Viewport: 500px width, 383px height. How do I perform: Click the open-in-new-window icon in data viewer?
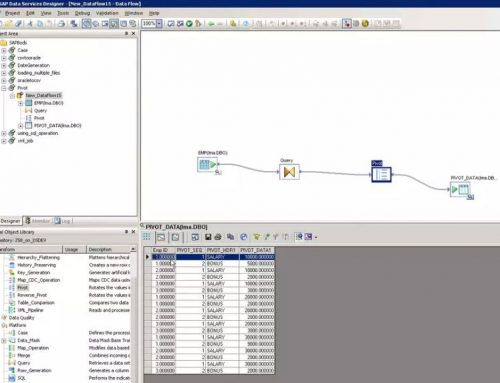pos(195,237)
